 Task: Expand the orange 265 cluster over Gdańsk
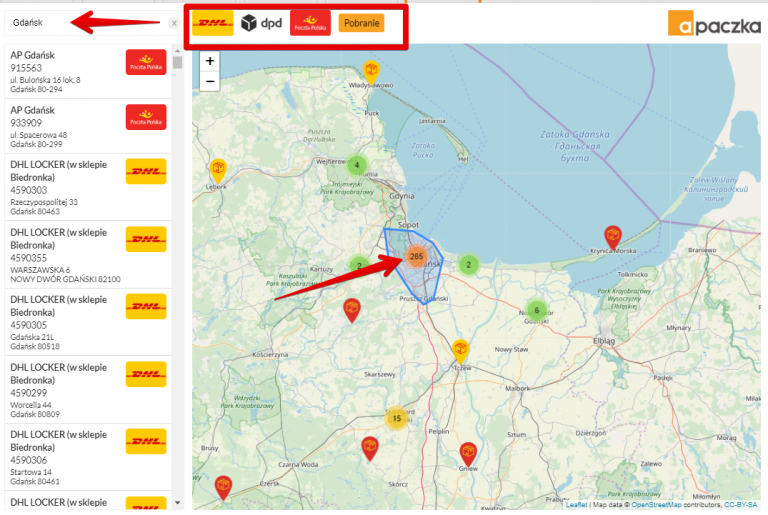click(417, 257)
